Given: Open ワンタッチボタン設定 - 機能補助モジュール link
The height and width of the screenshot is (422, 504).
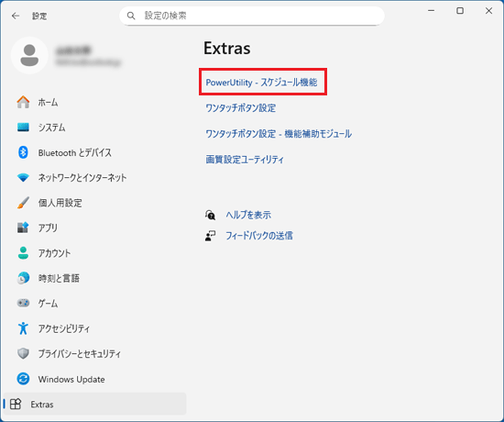Looking at the screenshot, I should tap(279, 134).
